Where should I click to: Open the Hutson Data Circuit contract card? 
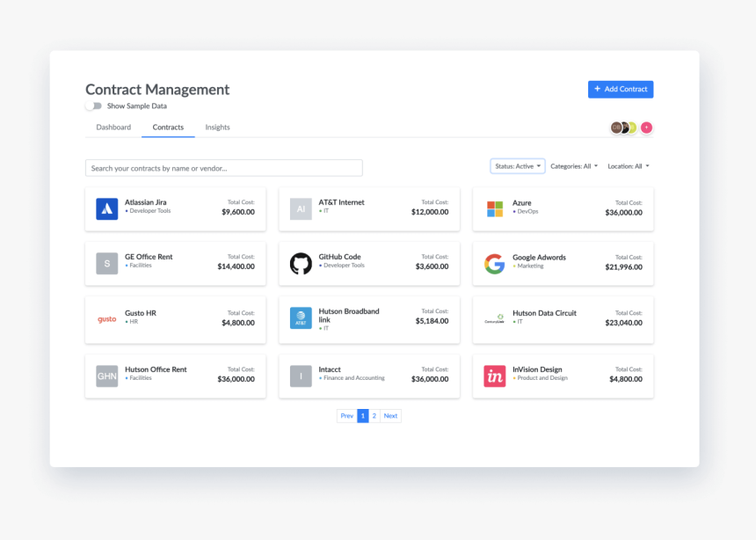(563, 317)
